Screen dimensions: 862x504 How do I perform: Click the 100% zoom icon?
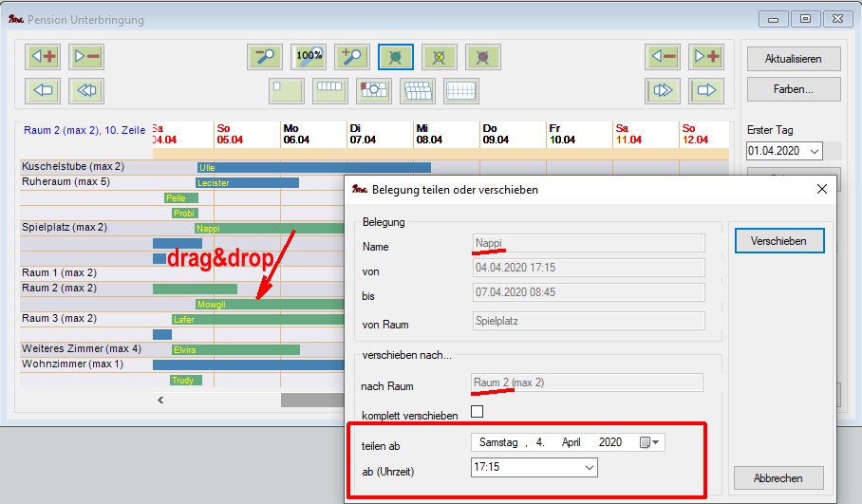click(309, 57)
